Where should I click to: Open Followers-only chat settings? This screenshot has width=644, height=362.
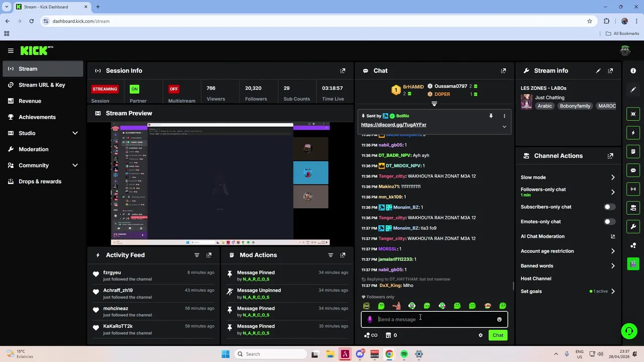(x=568, y=192)
